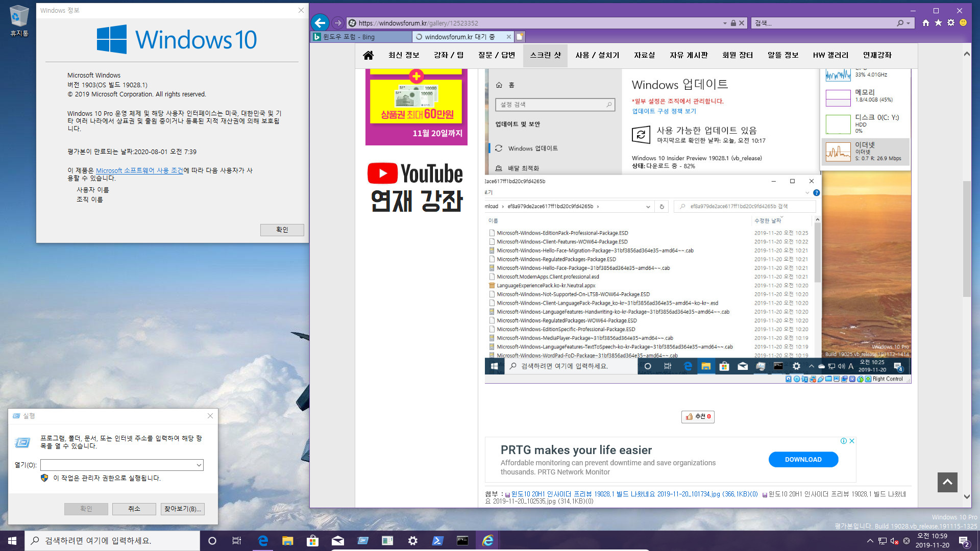Viewport: 980px width, 551px height.
Task: Open the 연재강좌 menu
Action: pos(877,55)
